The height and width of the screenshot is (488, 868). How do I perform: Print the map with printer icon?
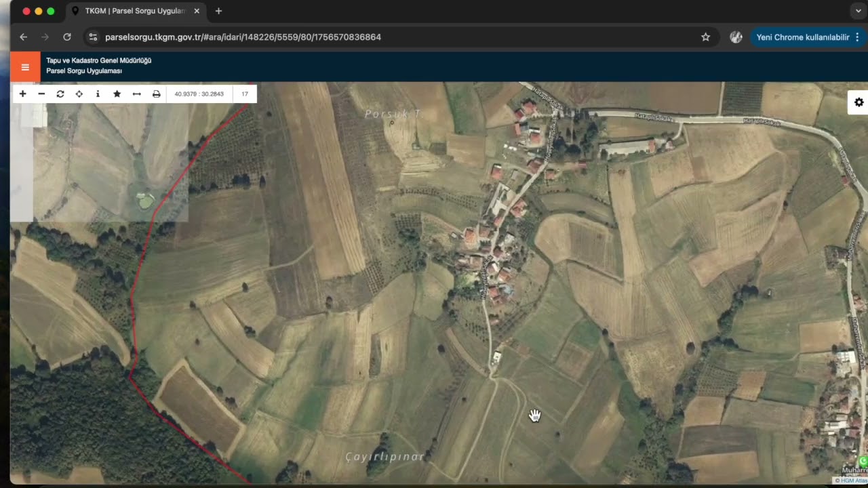[156, 94]
